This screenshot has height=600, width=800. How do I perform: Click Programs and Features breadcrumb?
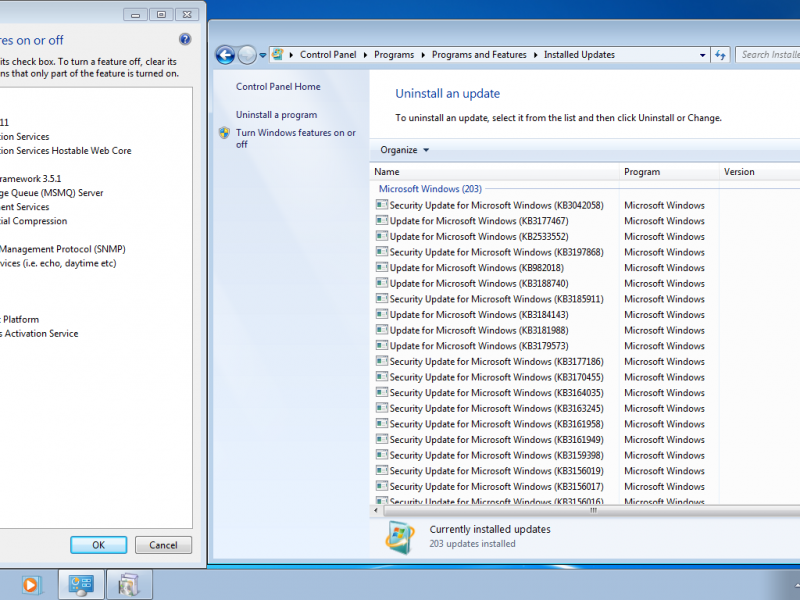479,55
